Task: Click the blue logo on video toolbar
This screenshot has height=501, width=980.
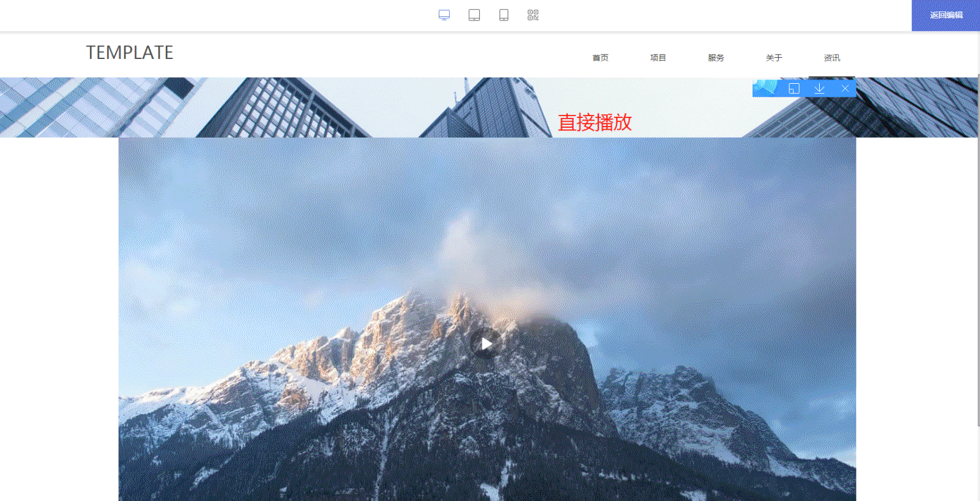Action: pos(766,88)
